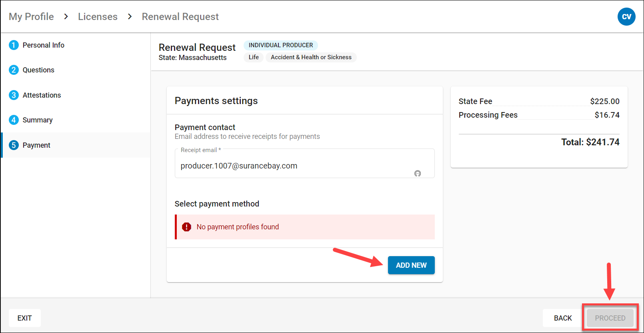Click the Processing Fees amount $16.74

tap(607, 115)
